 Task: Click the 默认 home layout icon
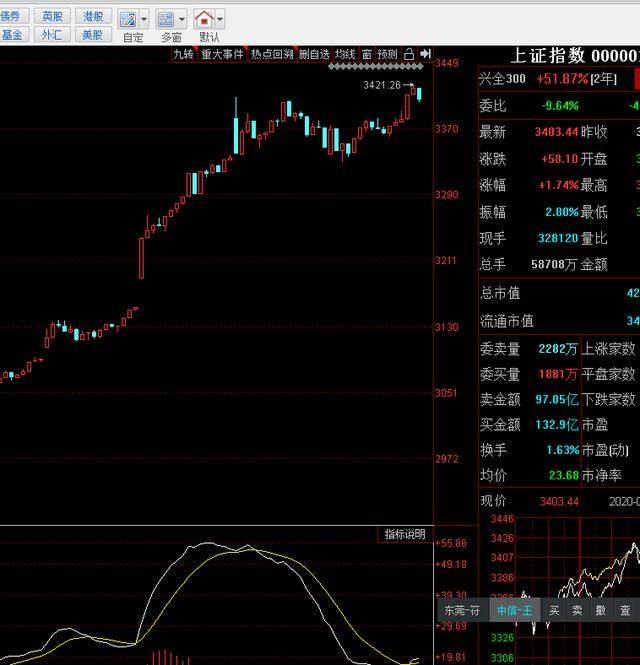point(204,19)
